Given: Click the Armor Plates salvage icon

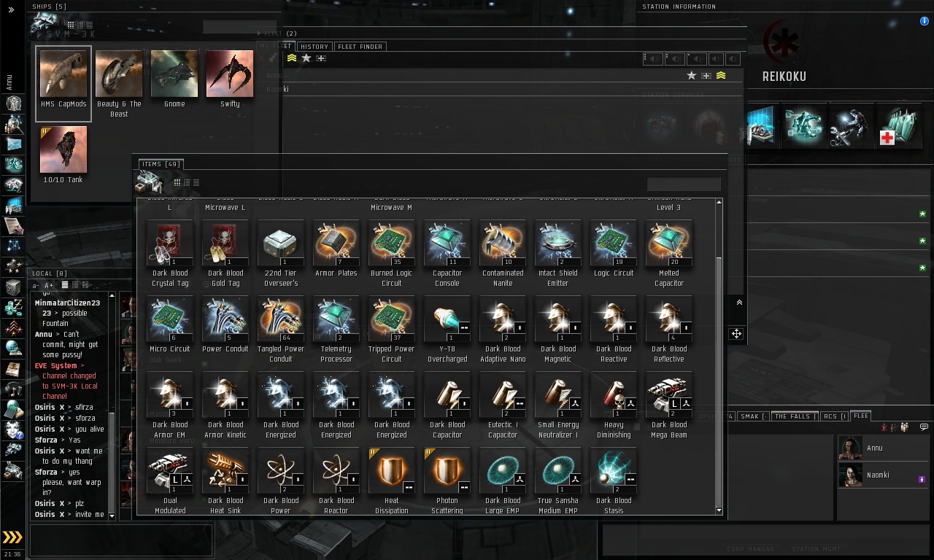Looking at the screenshot, I should [336, 244].
